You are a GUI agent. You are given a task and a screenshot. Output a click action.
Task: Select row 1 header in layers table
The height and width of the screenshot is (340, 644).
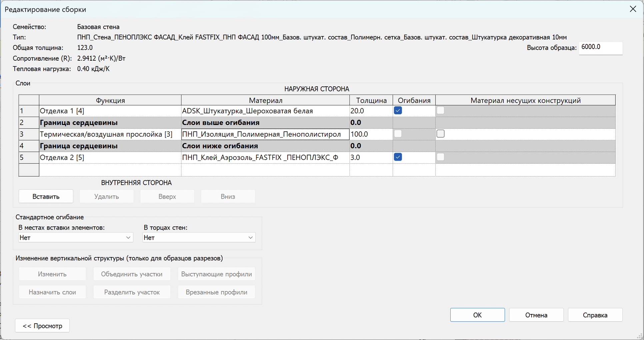pyautogui.click(x=29, y=111)
